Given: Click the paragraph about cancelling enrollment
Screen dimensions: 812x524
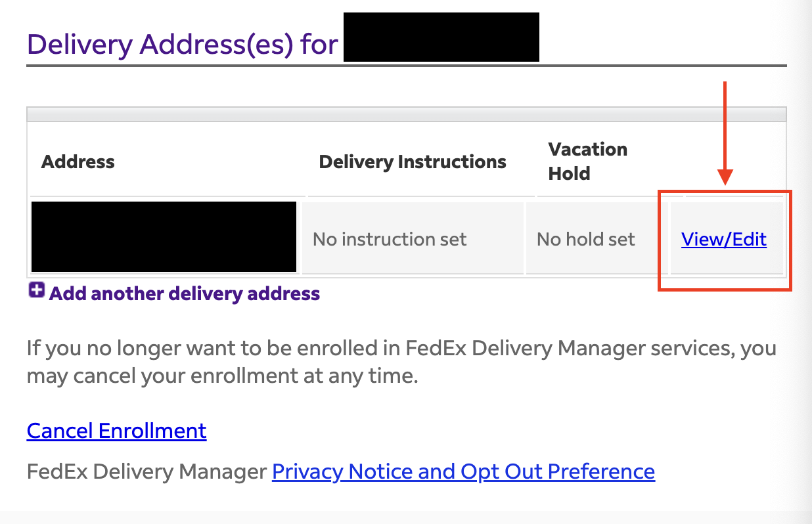Looking at the screenshot, I should 401,362.
